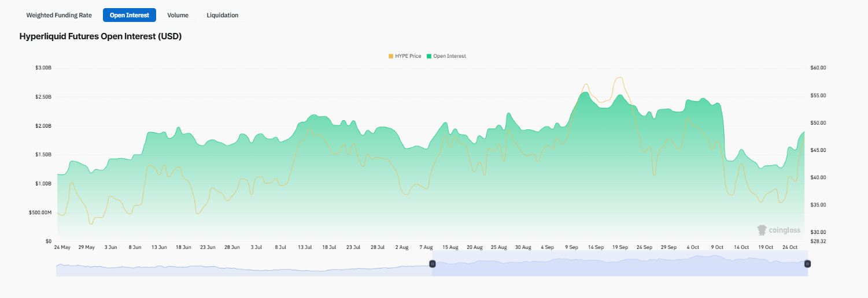
Task: Click the coinglass watermark text
Action: point(785,230)
